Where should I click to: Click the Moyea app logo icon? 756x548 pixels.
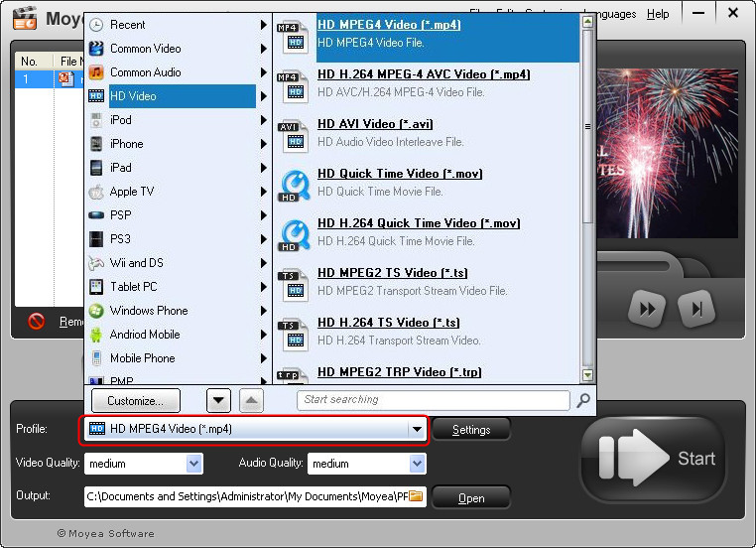25,18
